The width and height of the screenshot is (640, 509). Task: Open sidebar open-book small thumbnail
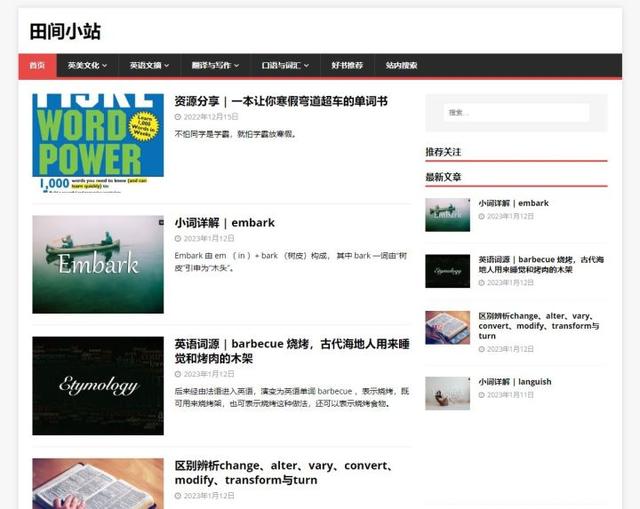(x=448, y=328)
